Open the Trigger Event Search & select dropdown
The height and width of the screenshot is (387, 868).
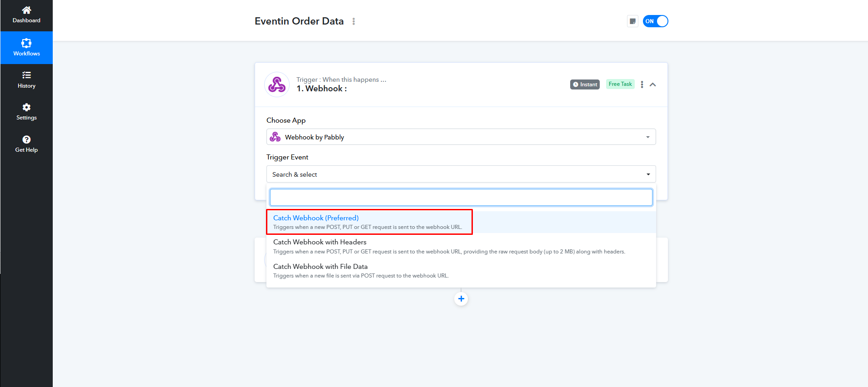pyautogui.click(x=461, y=174)
